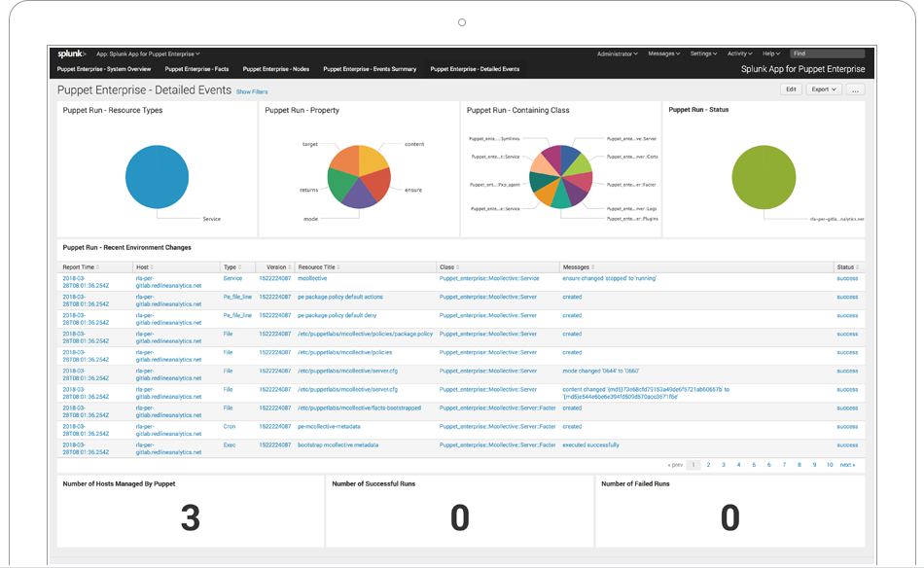Screen dimensions: 924x568
Task: Click the Number of Failed Runs value
Action: coord(729,518)
